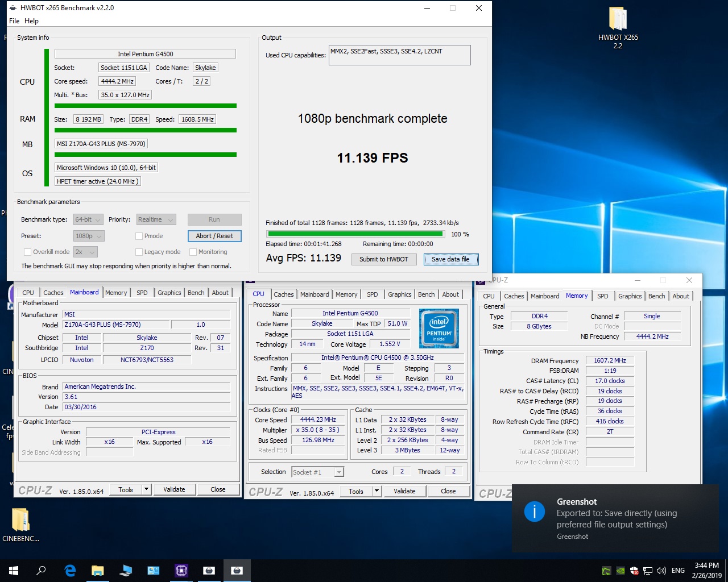Open the control panel taskbar icon
728x582 pixels.
tap(154, 570)
